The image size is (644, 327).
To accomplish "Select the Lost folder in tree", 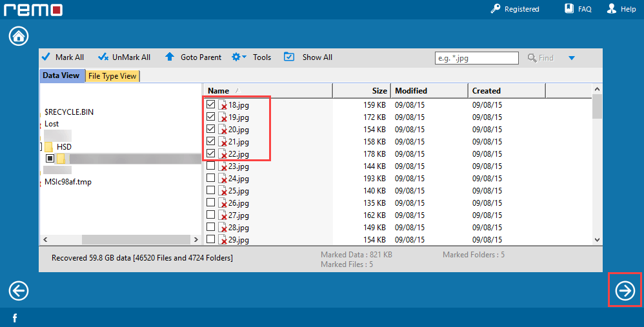I will pos(52,123).
